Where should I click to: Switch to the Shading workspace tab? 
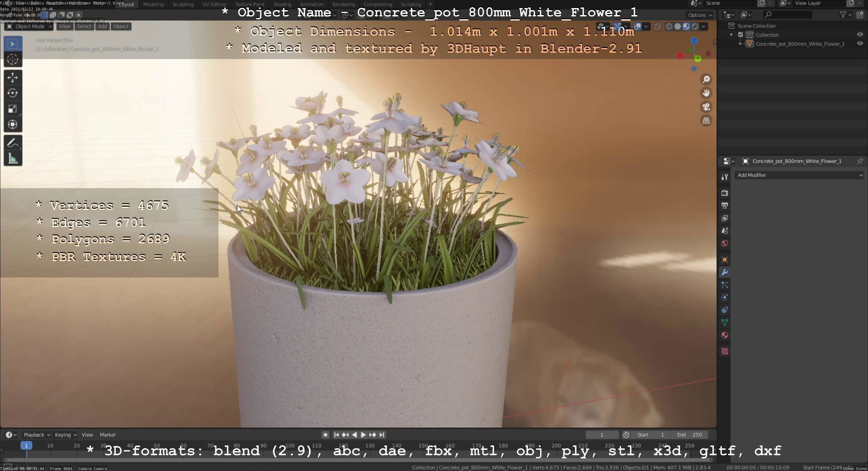[282, 4]
